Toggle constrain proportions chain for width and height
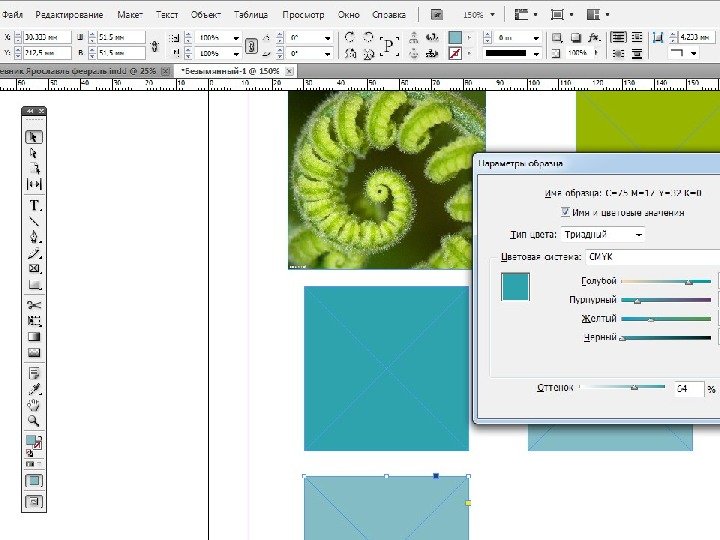 155,45
